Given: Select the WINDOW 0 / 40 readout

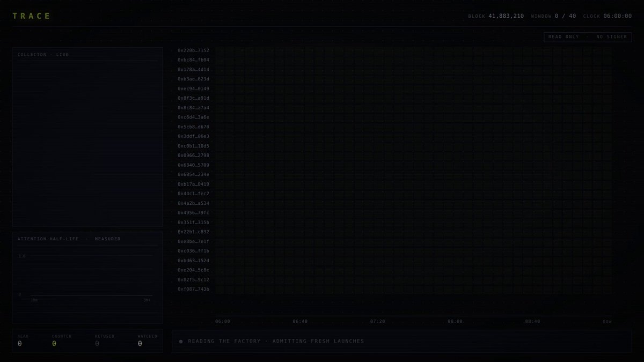Looking at the screenshot, I should [x=553, y=16].
